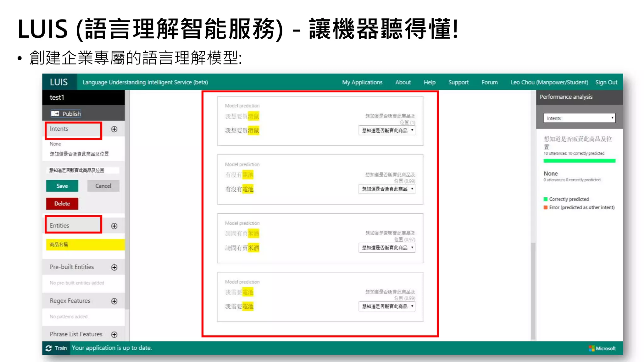The width and height of the screenshot is (644, 362).
Task: Click the orange Error legend swatch
Action: (546, 207)
